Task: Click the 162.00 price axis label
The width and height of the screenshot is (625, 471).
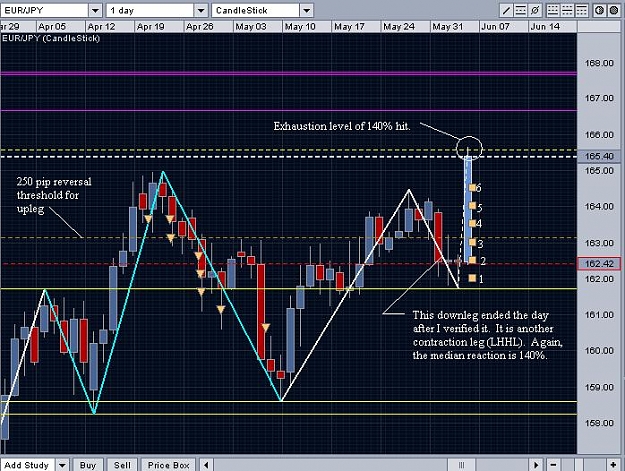Action: [x=599, y=279]
